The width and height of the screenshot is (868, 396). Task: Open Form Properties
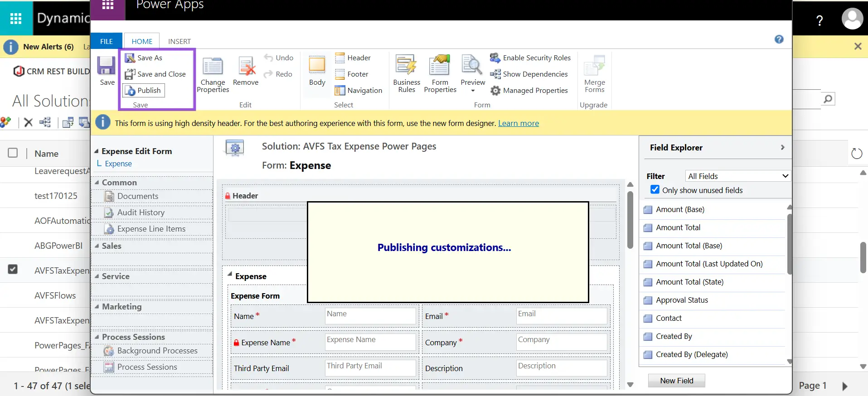click(x=440, y=74)
